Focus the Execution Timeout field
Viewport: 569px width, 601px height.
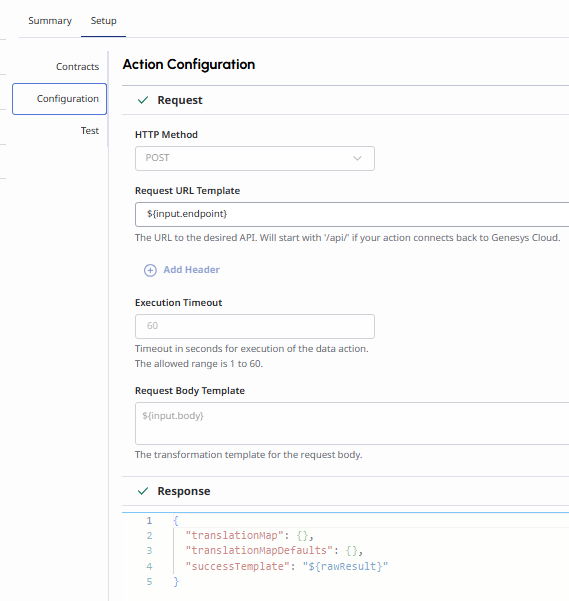[255, 326]
